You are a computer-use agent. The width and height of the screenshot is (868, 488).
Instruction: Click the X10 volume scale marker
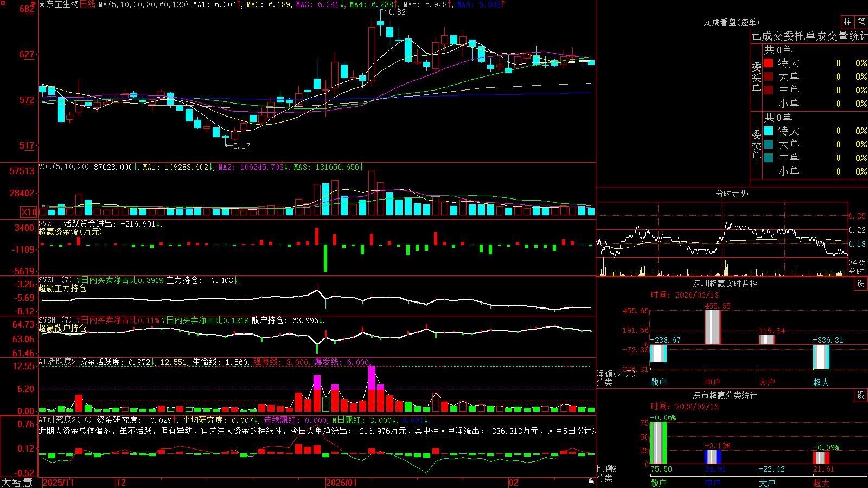(29, 212)
